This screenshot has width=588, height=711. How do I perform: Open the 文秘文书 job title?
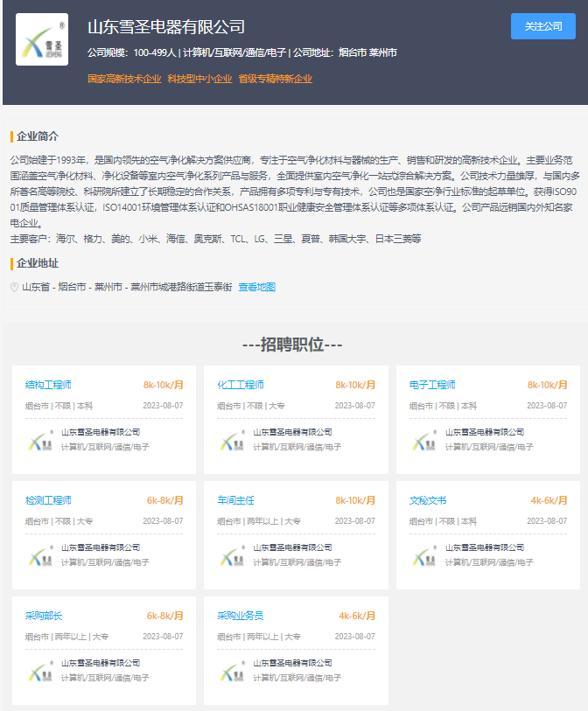pos(428,500)
